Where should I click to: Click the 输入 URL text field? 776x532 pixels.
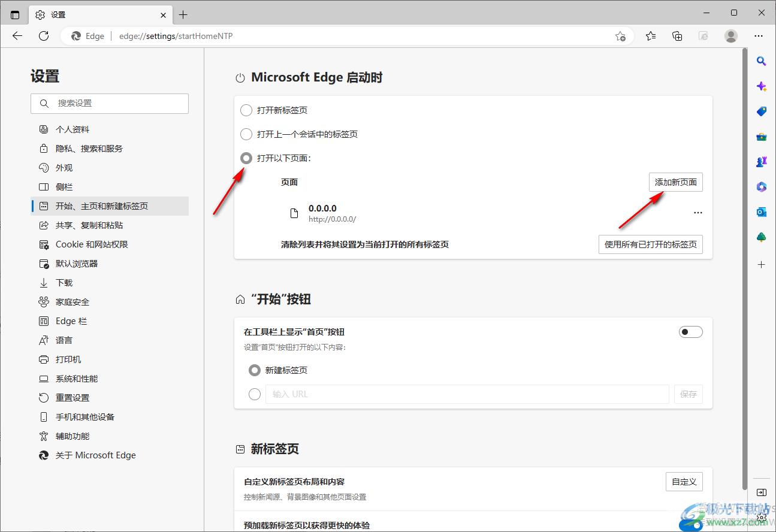tap(467, 394)
